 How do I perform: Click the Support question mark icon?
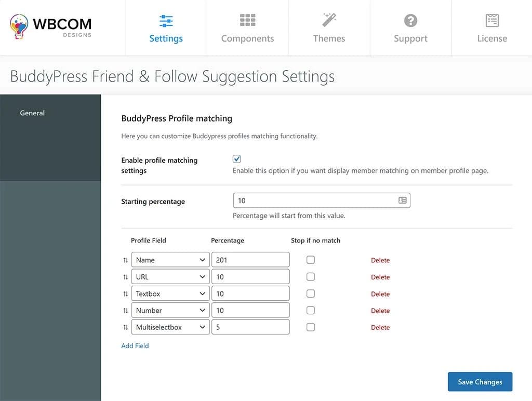coord(410,20)
